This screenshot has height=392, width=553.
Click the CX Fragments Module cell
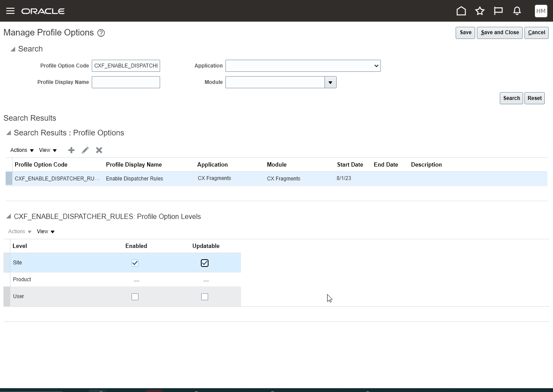(284, 179)
